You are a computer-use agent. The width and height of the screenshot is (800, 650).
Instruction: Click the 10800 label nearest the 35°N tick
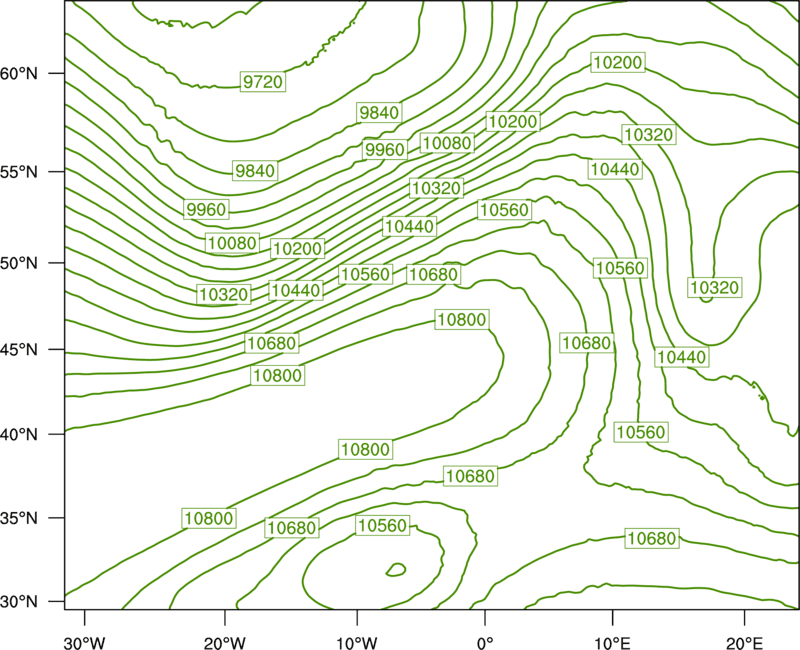[209, 518]
